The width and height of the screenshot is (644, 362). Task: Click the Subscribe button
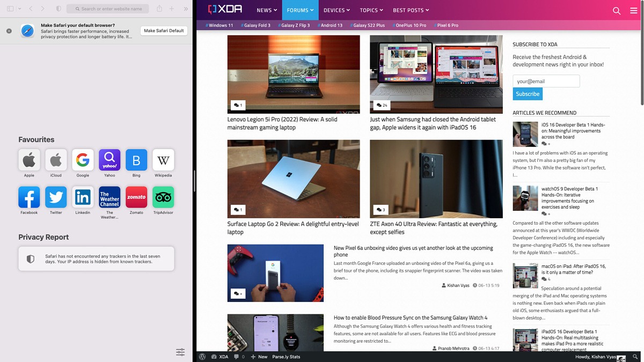pos(527,94)
